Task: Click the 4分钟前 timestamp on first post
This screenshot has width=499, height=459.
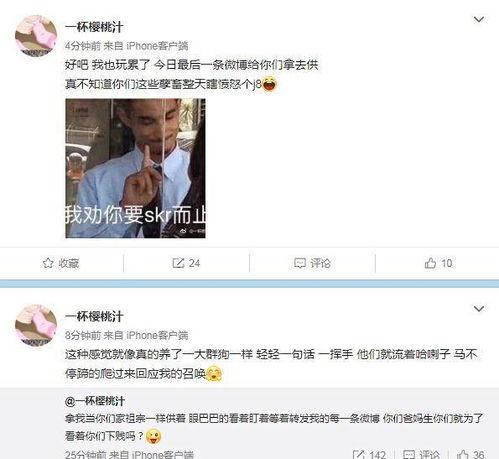Action: click(x=83, y=46)
